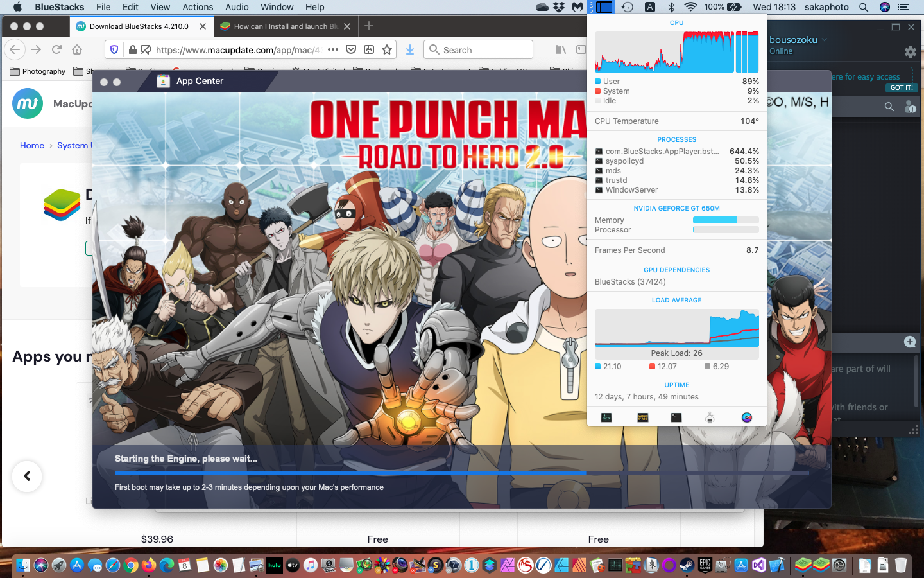Reload the MacUpdate page in Firefox

coord(56,49)
